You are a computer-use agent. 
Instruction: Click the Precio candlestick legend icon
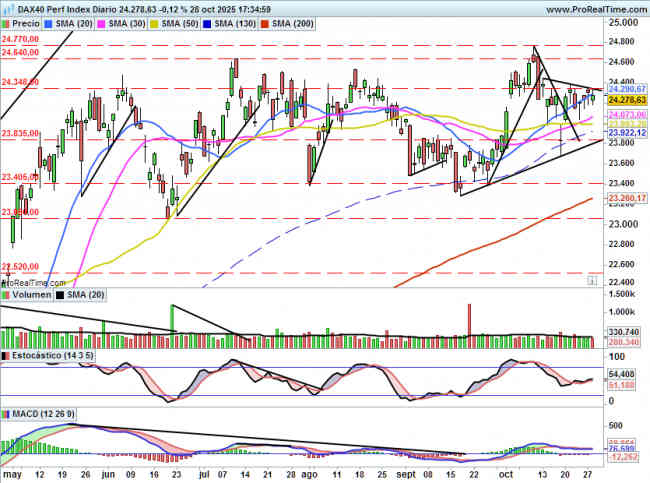point(7,21)
